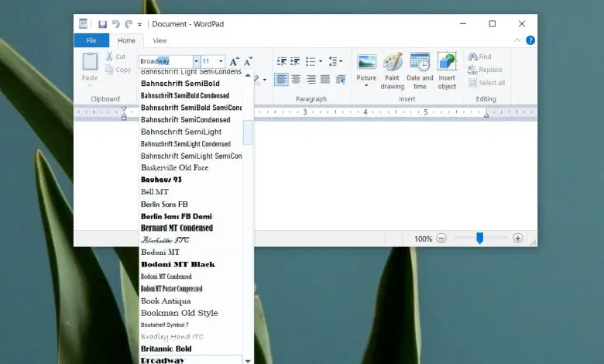This screenshot has width=604, height=364.
Task: Click the Increase indent icon
Action: [295, 61]
